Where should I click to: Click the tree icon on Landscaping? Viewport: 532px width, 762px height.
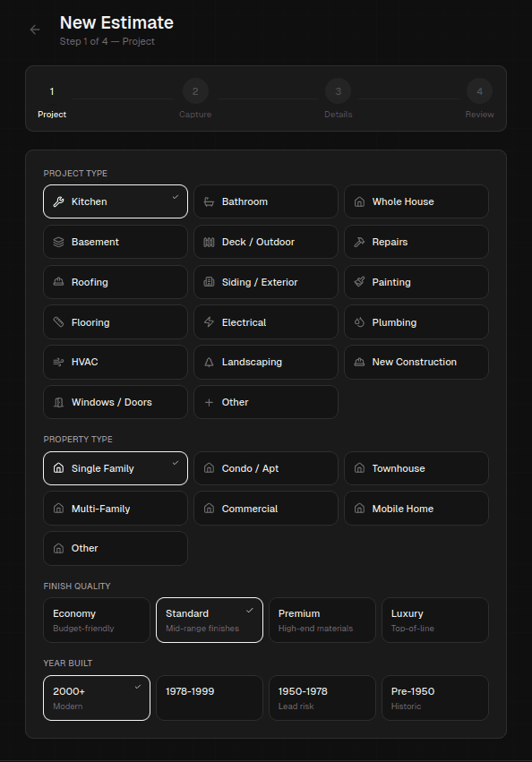(210, 362)
